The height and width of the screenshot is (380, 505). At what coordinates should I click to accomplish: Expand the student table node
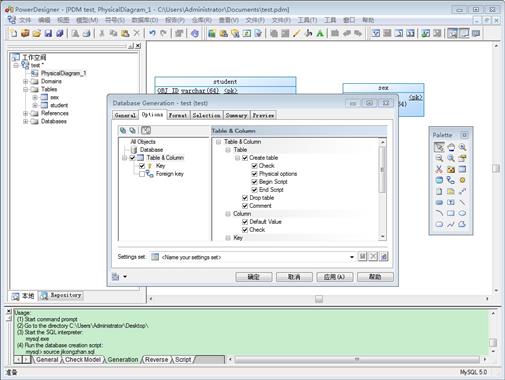(35, 105)
